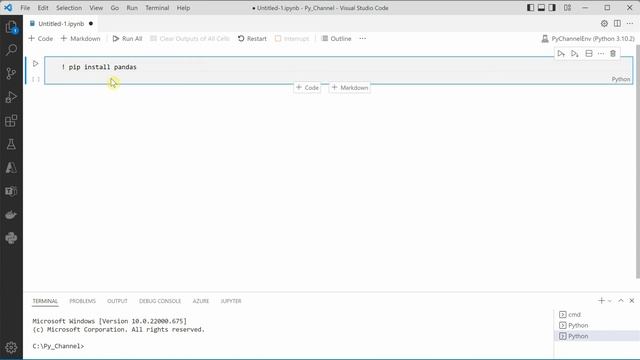This screenshot has width=640, height=360.
Task: Maximize the panel with up chevron
Action: (621, 301)
